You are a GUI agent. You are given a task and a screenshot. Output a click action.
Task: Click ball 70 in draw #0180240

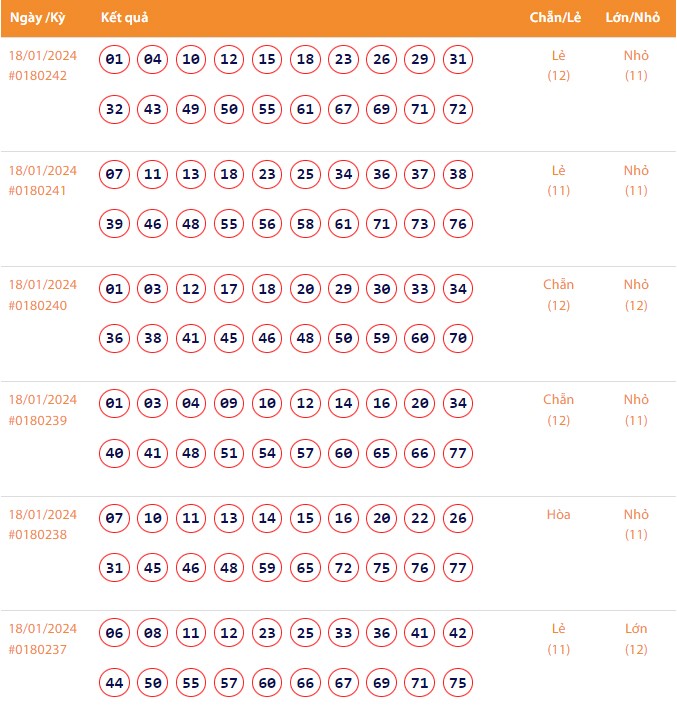458,339
